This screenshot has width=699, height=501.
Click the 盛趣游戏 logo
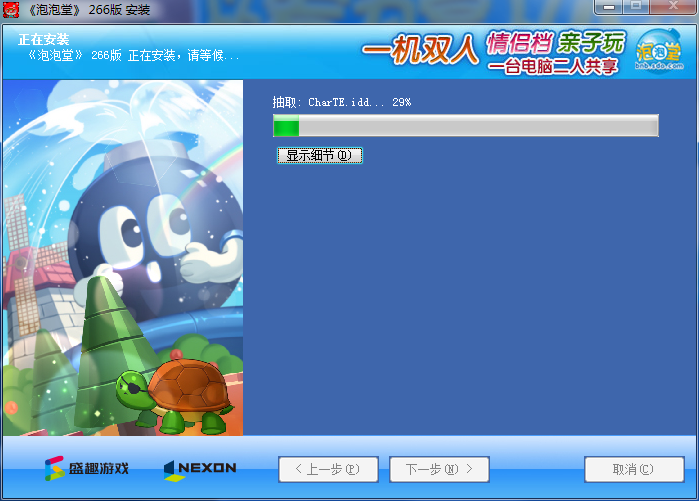tap(86, 468)
